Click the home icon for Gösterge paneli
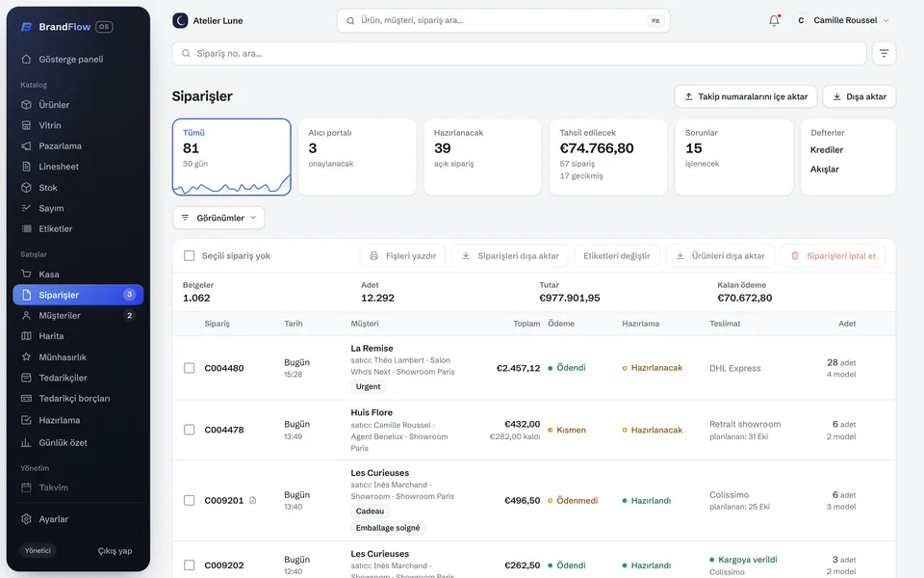924x578 pixels. tap(26, 59)
